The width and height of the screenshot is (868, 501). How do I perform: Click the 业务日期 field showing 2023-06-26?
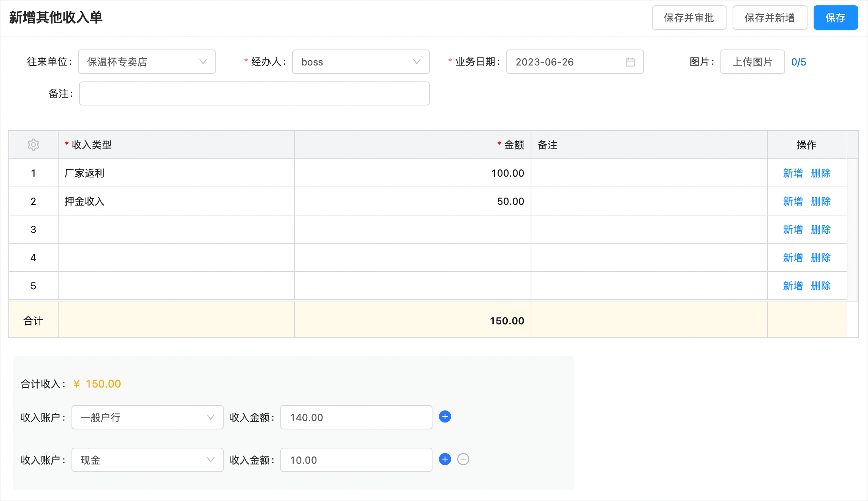[x=575, y=62]
